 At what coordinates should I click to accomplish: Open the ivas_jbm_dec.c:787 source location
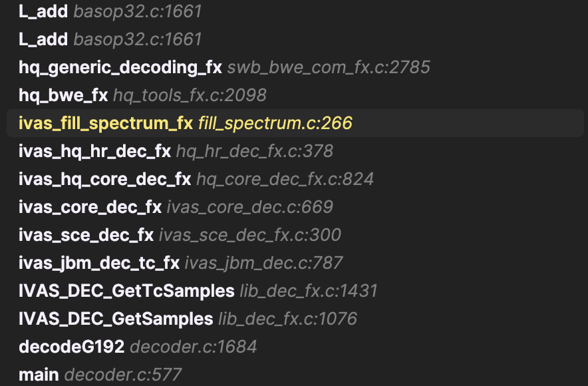point(263,263)
